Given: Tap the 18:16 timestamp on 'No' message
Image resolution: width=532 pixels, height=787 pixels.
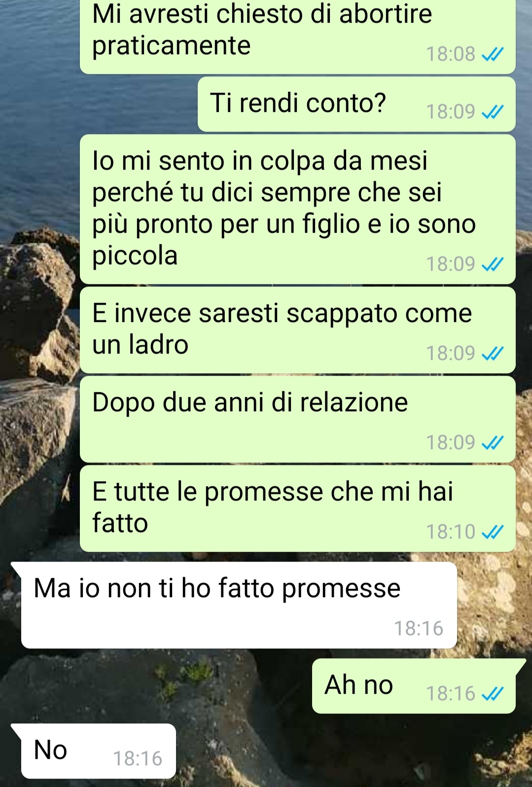Looking at the screenshot, I should pos(138,759).
